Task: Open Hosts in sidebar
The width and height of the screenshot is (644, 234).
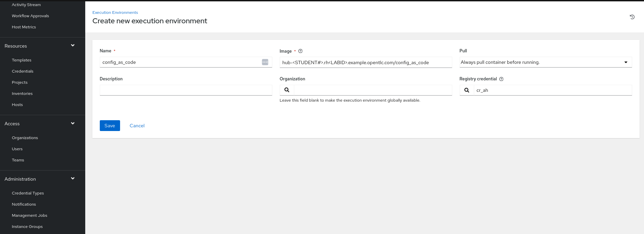Action: [x=17, y=105]
